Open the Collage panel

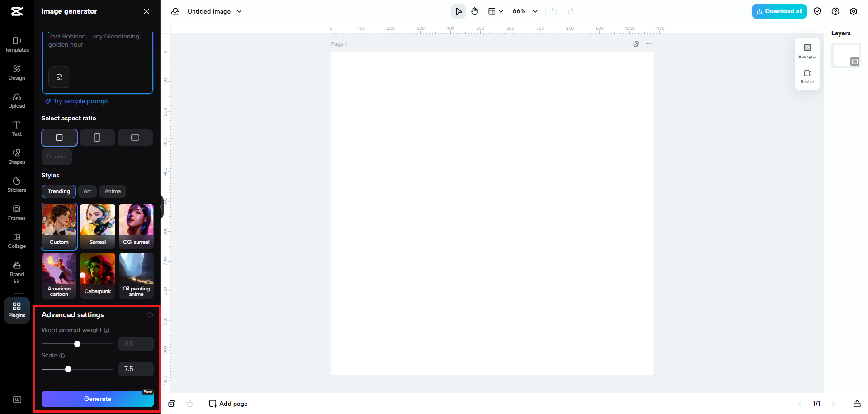coord(17,241)
